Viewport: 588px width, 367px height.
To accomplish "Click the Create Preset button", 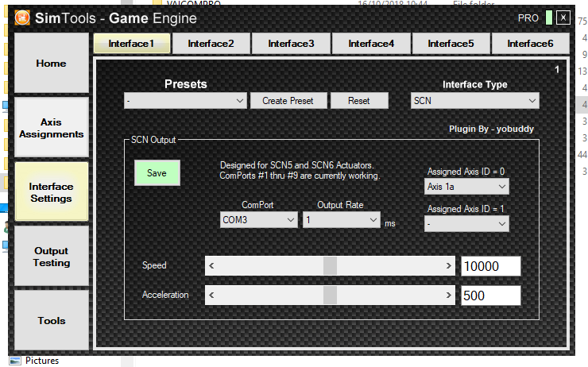I will tap(288, 100).
